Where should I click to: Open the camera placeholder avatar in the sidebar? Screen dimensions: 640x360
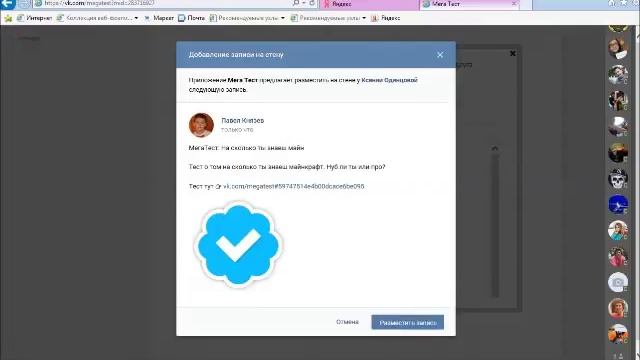618,282
